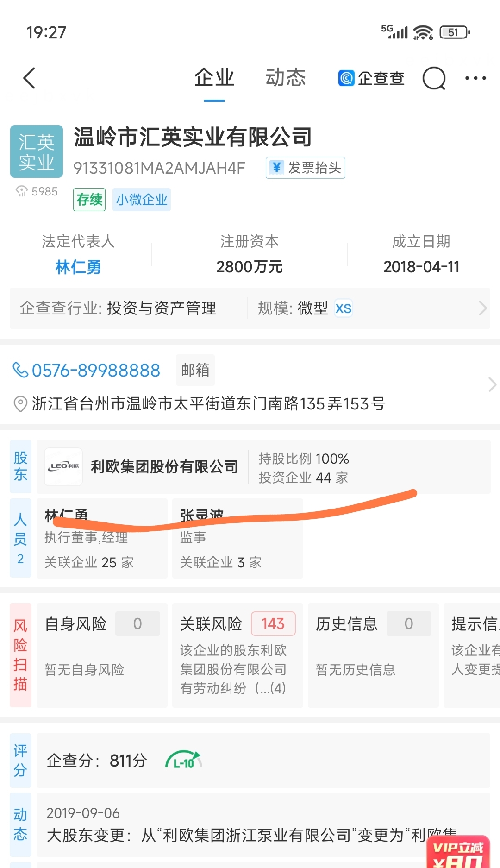Open the 动态 section label at bottom
This screenshot has width=500, height=868.
tap(21, 824)
